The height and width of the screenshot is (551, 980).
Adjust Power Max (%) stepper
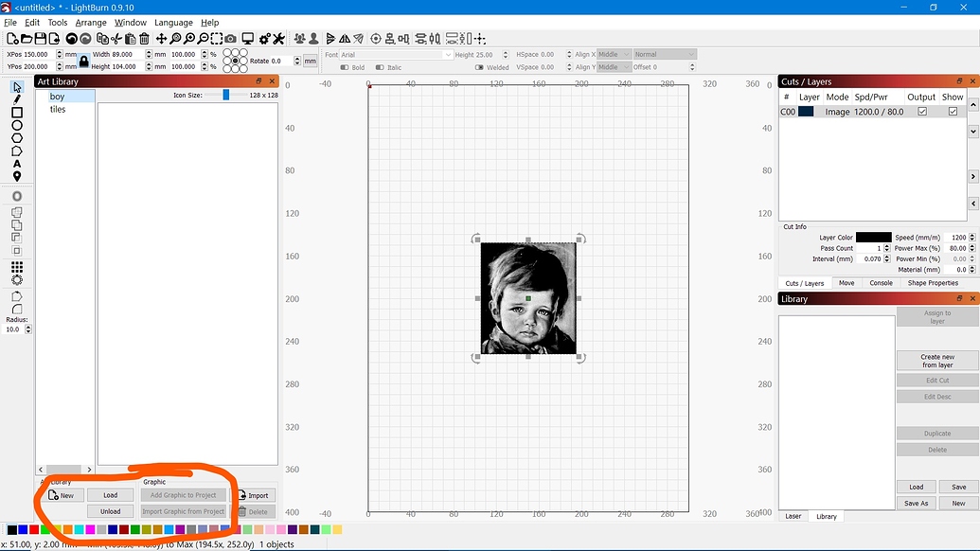971,248
